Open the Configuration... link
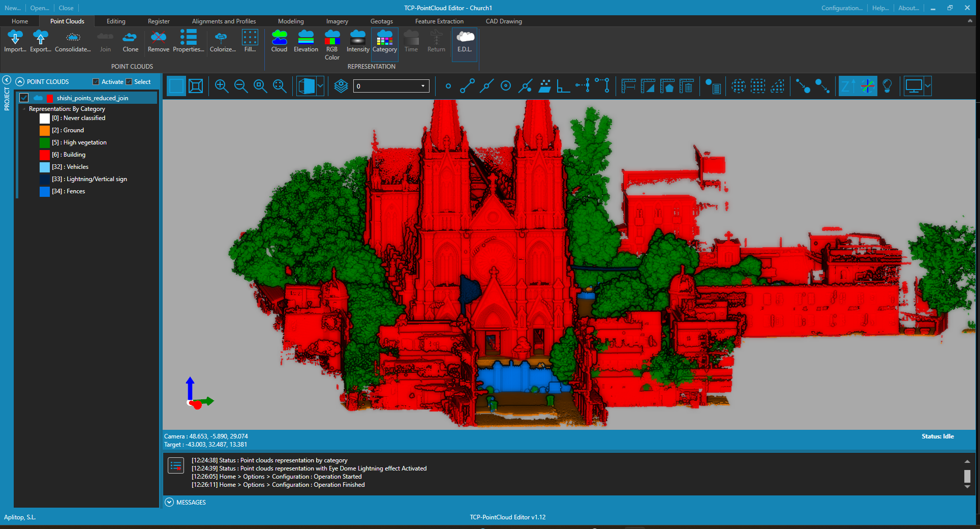The height and width of the screenshot is (529, 980). [x=842, y=8]
